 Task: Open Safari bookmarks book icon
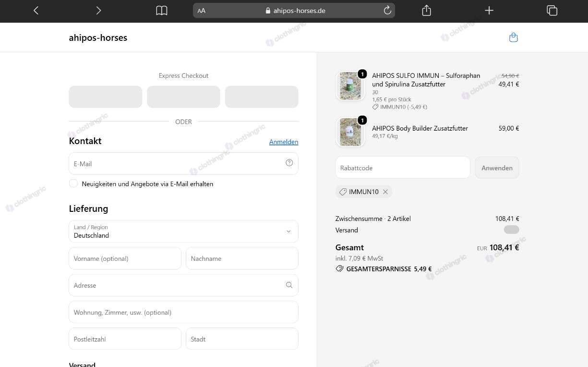(162, 11)
